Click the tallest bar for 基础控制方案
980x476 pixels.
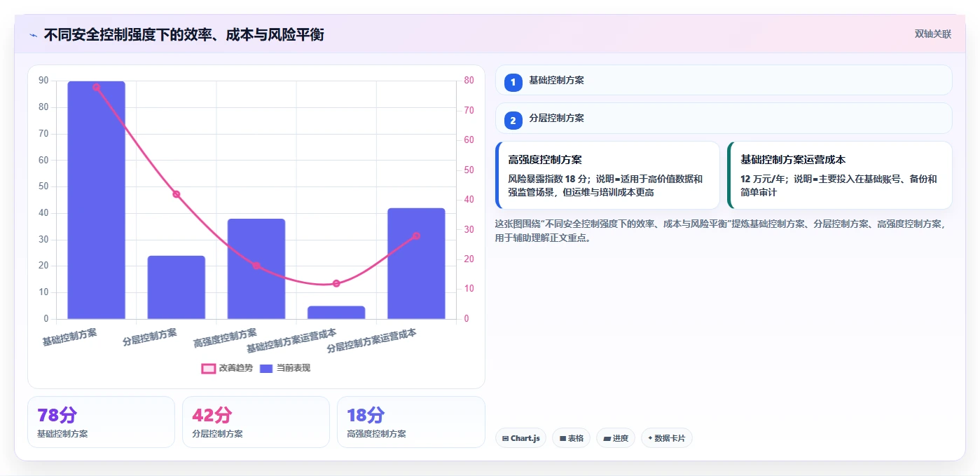(x=97, y=200)
